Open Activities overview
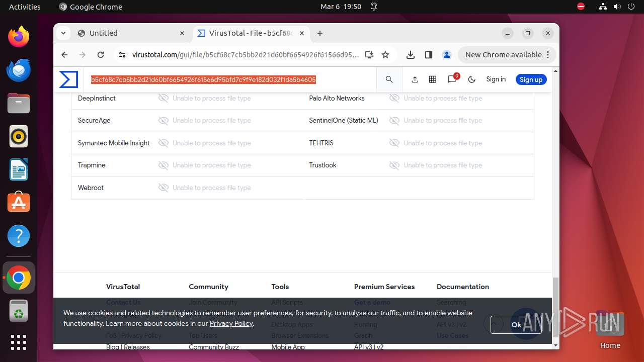 tap(25, 7)
